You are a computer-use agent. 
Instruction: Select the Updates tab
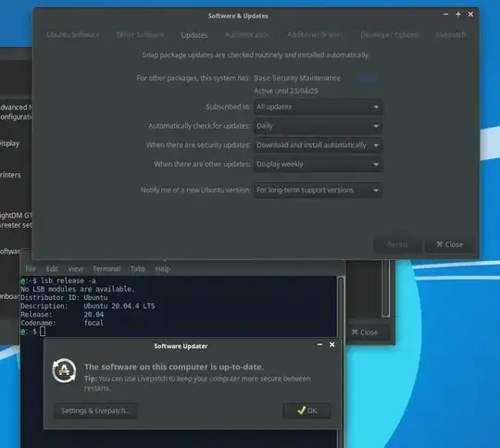click(x=194, y=35)
